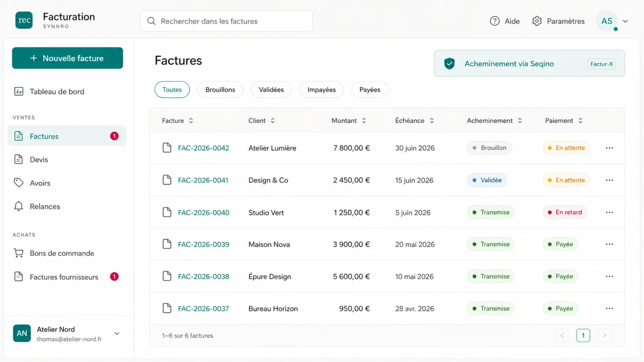Open more options for Design & Co row
This screenshot has height=362, width=644.
point(609,180)
